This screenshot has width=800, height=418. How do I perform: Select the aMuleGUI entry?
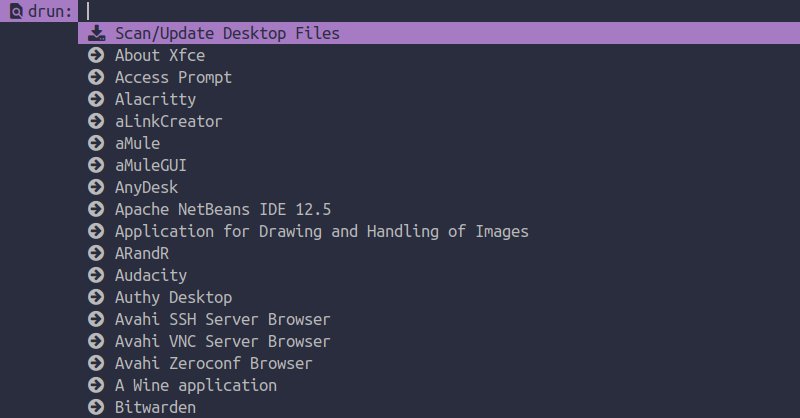(439, 165)
